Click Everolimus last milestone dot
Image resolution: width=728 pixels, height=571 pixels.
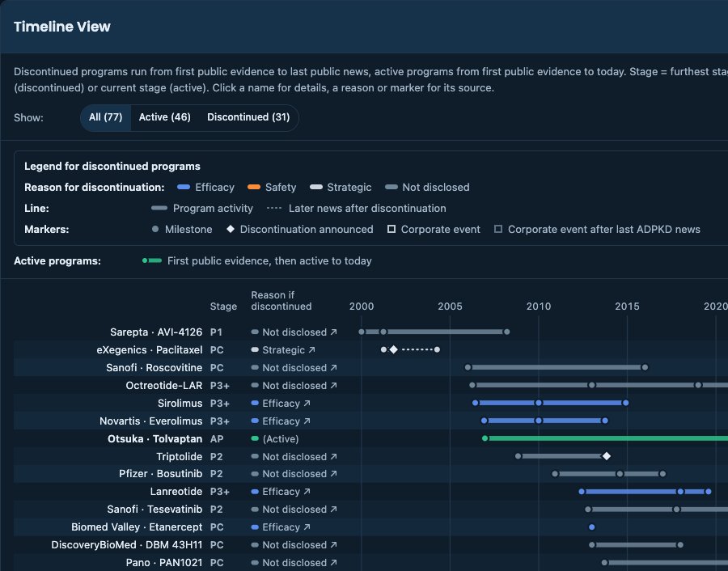605,421
